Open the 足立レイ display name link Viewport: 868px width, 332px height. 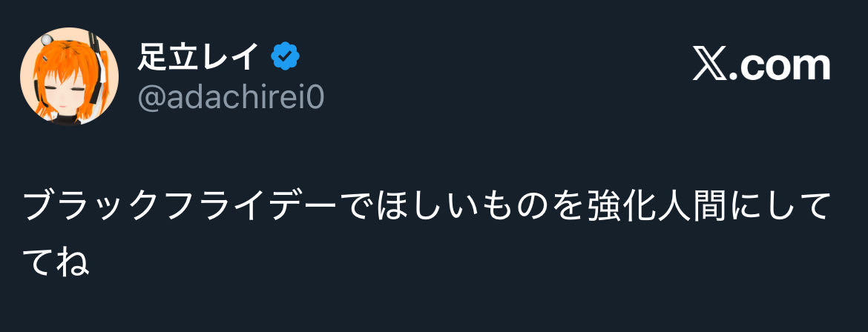click(199, 57)
